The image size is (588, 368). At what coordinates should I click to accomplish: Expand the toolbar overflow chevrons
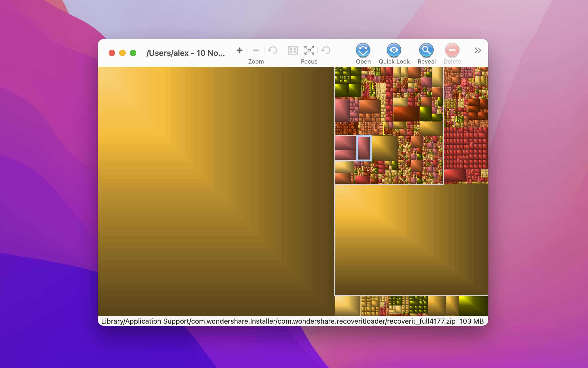[x=478, y=50]
